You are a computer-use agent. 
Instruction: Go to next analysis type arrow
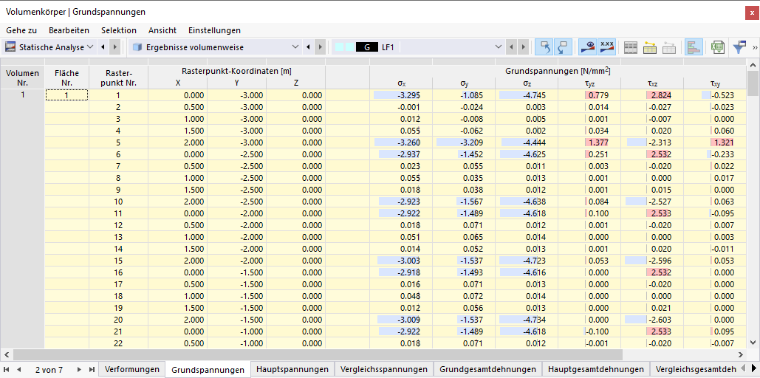[x=114, y=47]
